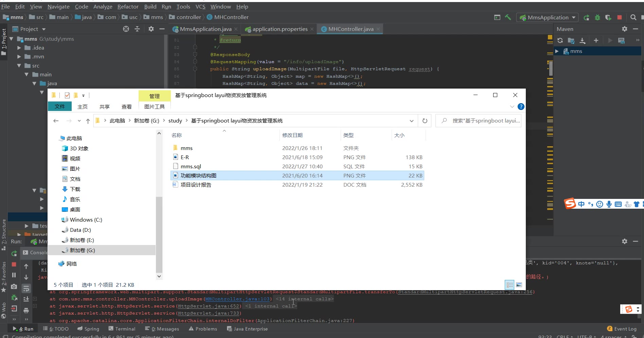
Task: Expand mms node in Maven panel
Action: (x=557, y=51)
